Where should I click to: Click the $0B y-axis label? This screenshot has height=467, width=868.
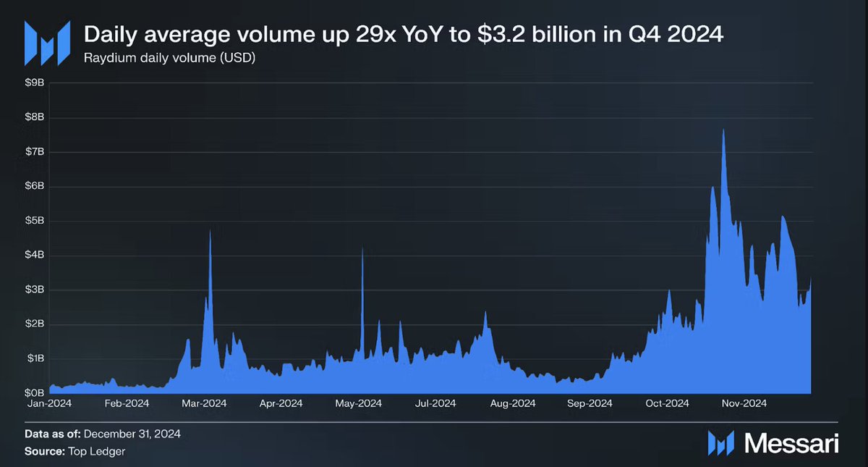(x=35, y=392)
